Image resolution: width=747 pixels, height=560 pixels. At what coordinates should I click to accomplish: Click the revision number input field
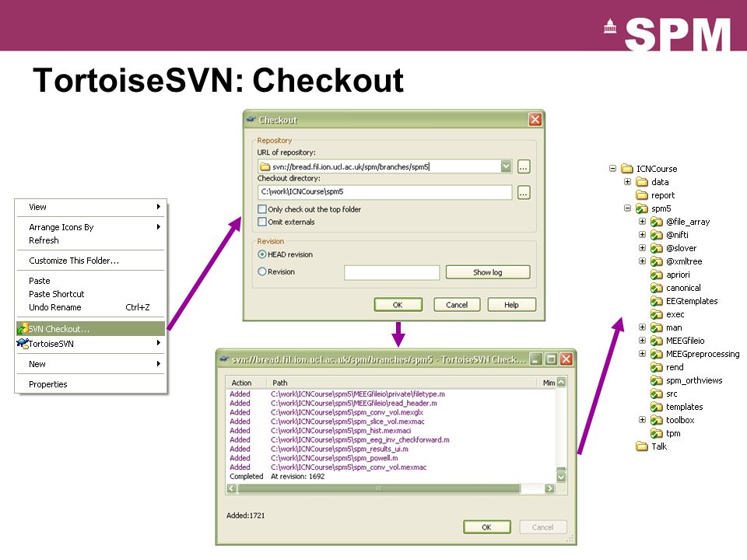click(391, 272)
